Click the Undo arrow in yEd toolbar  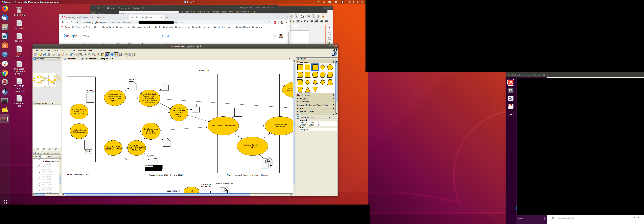coord(72,54)
